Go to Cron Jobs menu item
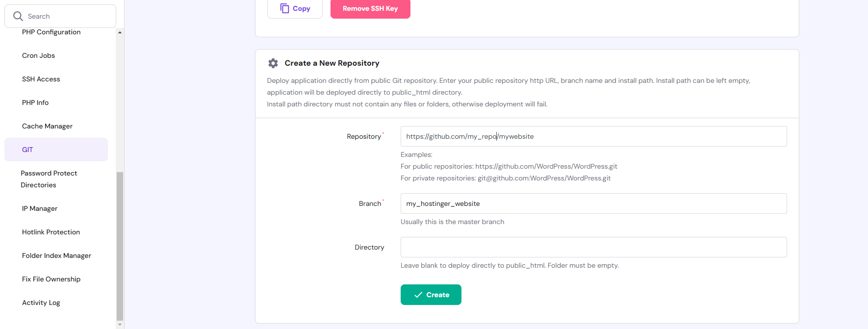The height and width of the screenshot is (329, 868). (x=38, y=56)
